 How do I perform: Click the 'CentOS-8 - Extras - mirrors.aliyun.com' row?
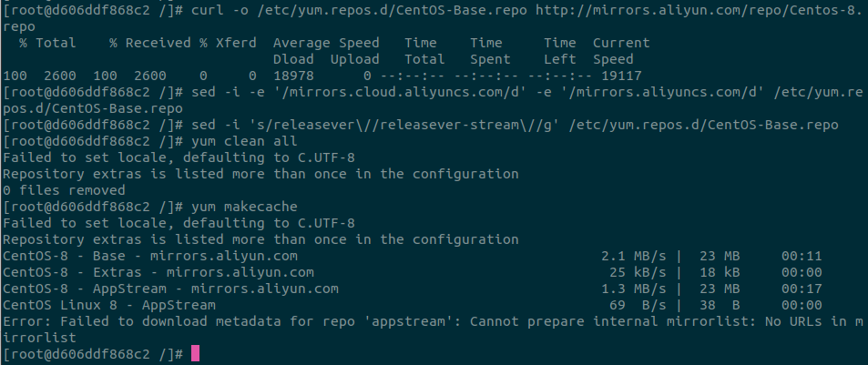(x=158, y=272)
